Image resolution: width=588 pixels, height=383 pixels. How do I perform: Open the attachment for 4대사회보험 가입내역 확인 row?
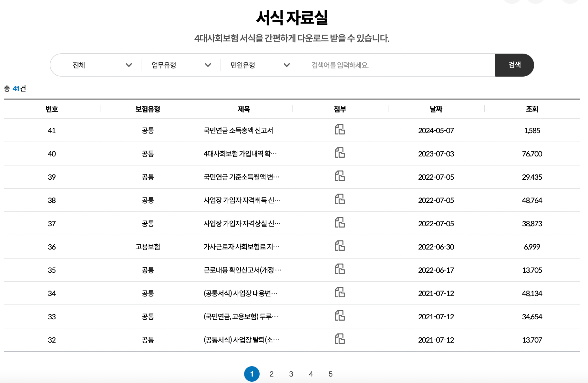(340, 154)
